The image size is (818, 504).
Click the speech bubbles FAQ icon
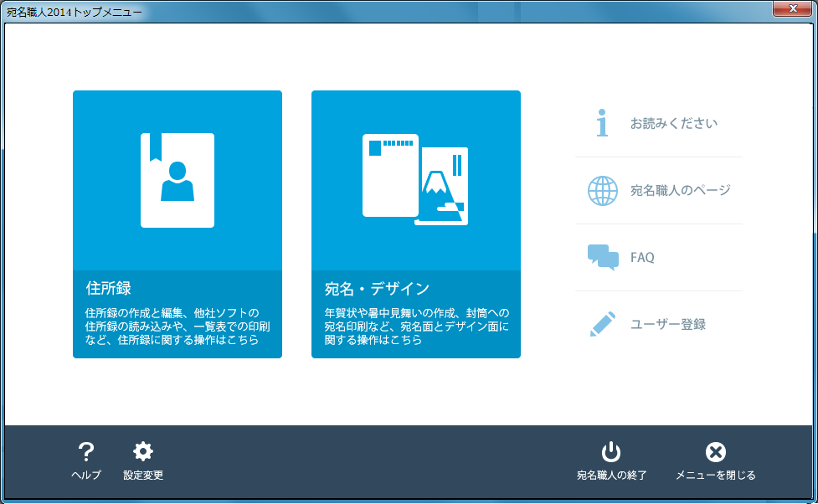[x=603, y=257]
